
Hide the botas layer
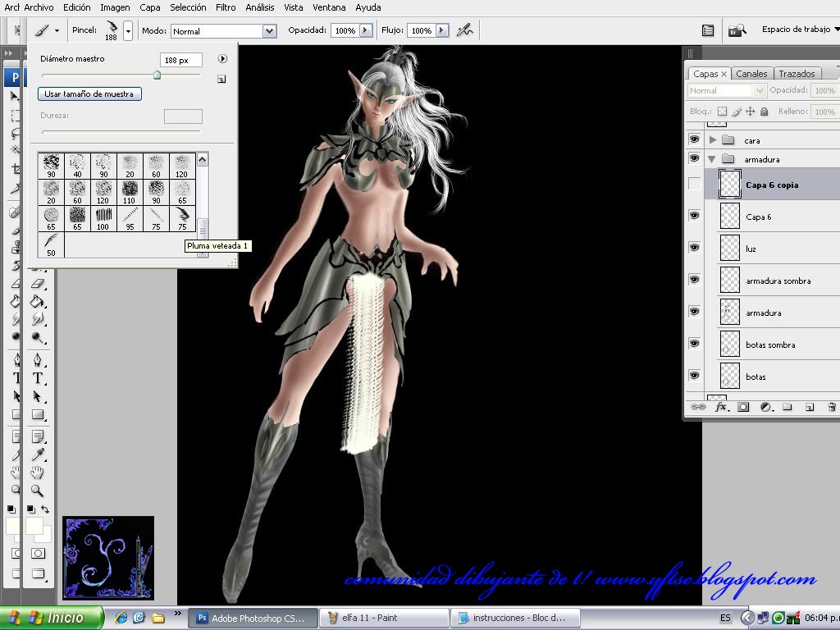(x=694, y=376)
